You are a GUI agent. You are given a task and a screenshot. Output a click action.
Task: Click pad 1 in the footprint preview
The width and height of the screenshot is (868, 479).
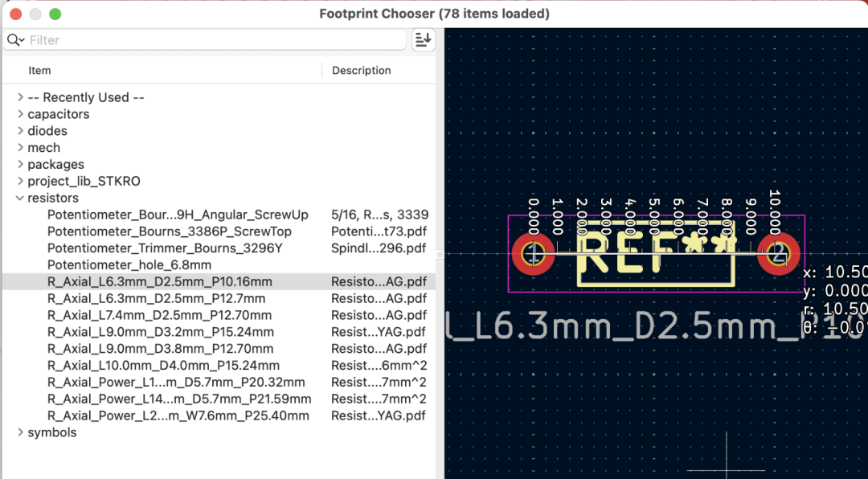(533, 254)
